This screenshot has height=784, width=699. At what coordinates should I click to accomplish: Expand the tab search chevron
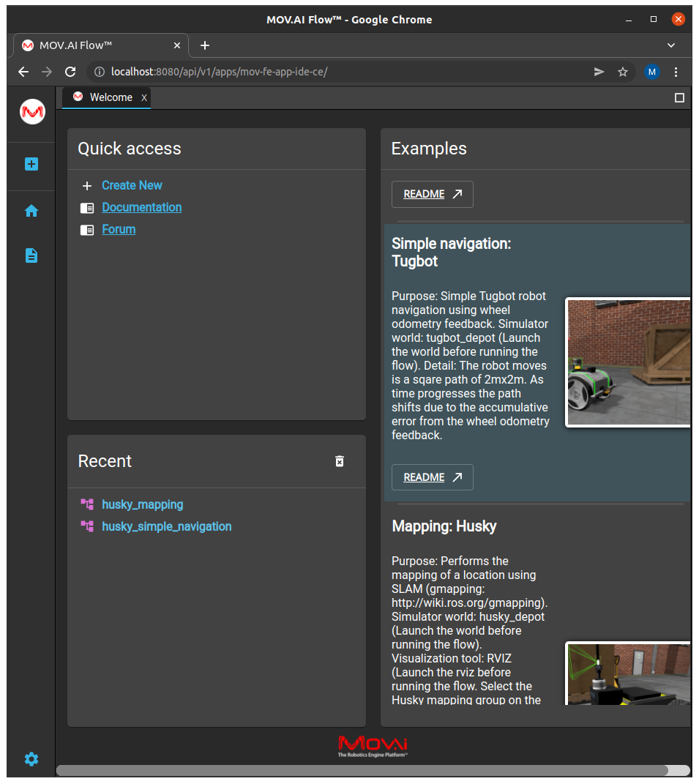[x=671, y=45]
